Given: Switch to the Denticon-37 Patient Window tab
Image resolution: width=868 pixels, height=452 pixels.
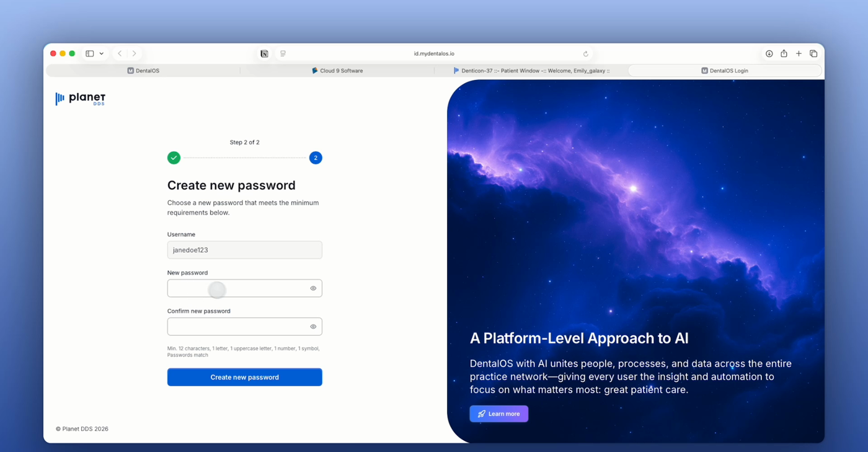Looking at the screenshot, I should (531, 71).
